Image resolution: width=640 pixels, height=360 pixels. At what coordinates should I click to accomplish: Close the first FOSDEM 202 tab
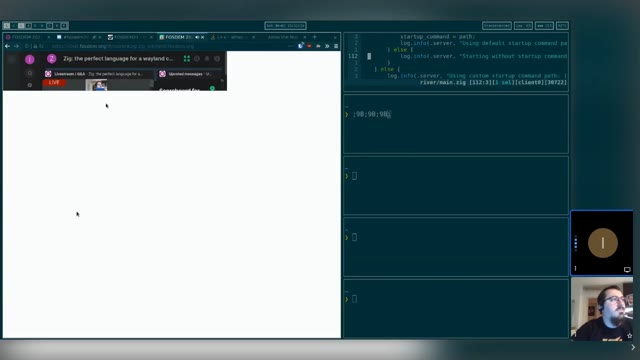pyautogui.click(x=49, y=37)
